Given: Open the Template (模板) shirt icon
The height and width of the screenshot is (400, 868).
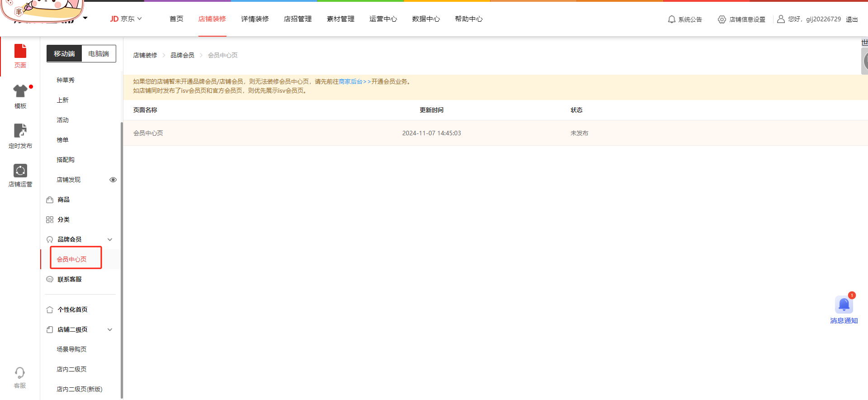Looking at the screenshot, I should pyautogui.click(x=20, y=92).
